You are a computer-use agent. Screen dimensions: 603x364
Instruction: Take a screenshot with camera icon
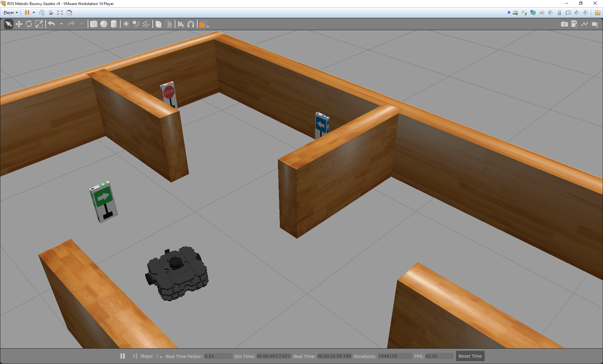[x=564, y=24]
